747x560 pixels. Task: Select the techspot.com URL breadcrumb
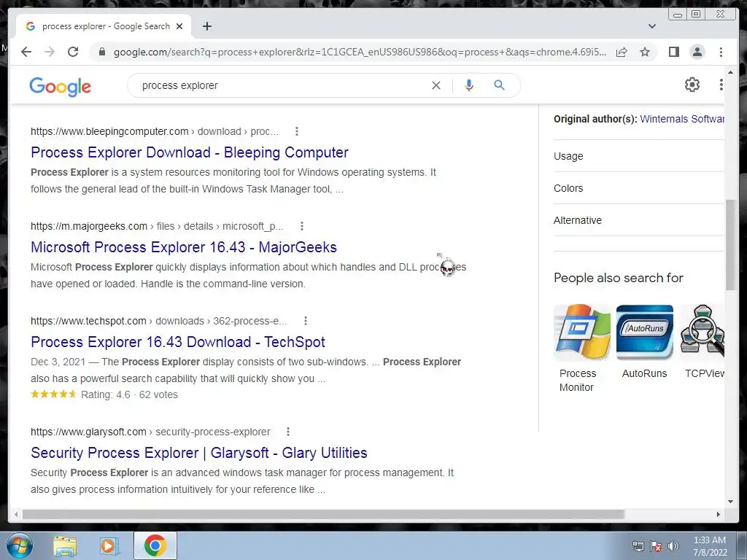[x=158, y=321]
